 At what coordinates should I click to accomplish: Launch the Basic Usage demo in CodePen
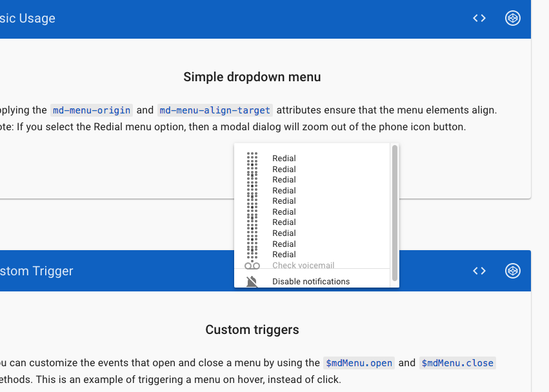pyautogui.click(x=513, y=18)
